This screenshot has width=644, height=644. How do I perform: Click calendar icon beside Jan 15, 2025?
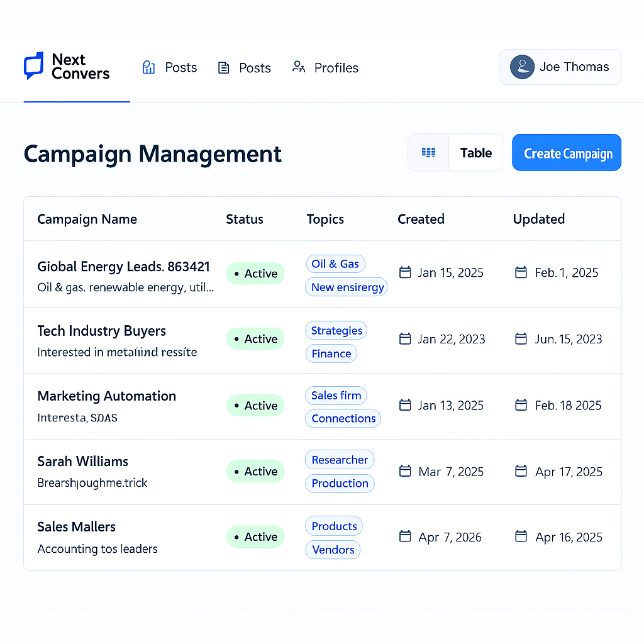coord(406,272)
